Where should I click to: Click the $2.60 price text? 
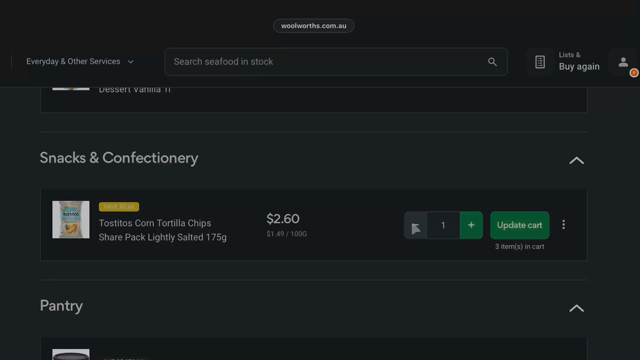283,219
